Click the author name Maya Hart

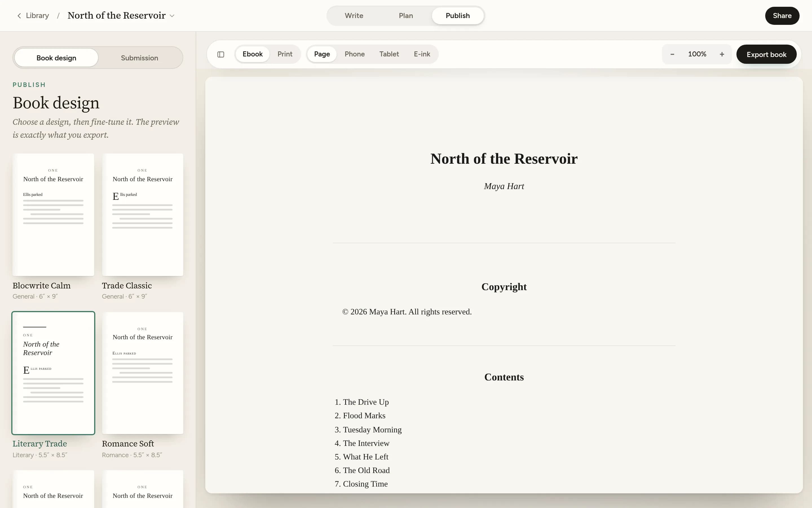[x=504, y=186]
